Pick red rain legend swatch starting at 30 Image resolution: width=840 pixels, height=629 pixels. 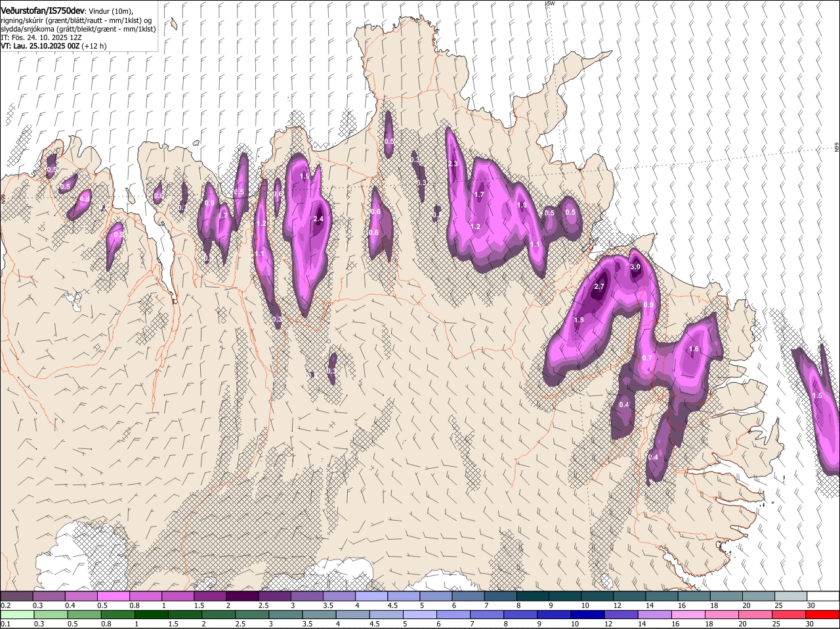823,615
